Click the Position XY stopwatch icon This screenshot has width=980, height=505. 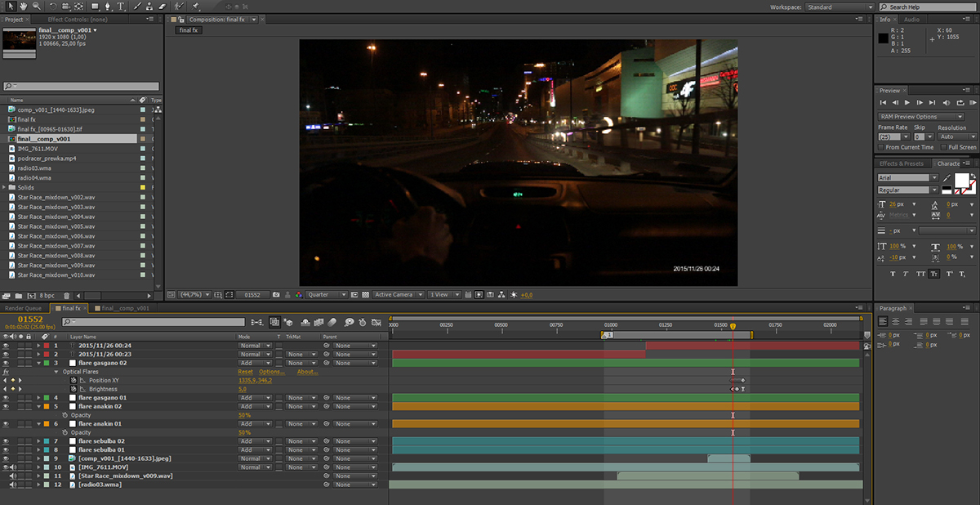coord(72,381)
